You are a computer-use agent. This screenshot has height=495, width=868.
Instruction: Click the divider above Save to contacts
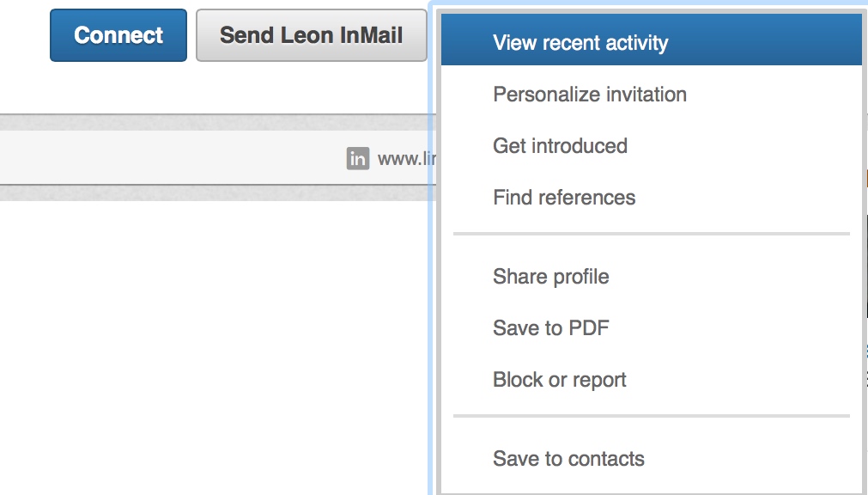pos(651,416)
